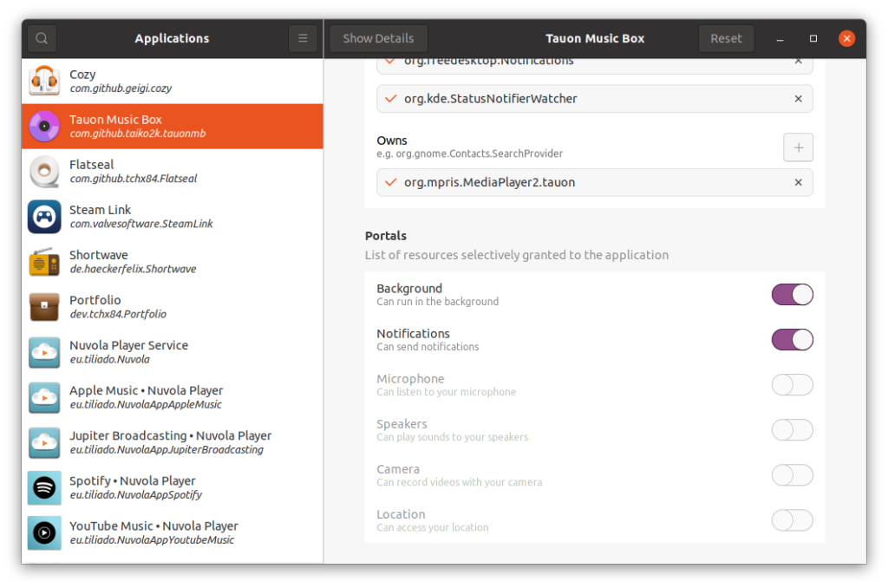Open the hamburger menu in the header
888x588 pixels.
tap(303, 38)
